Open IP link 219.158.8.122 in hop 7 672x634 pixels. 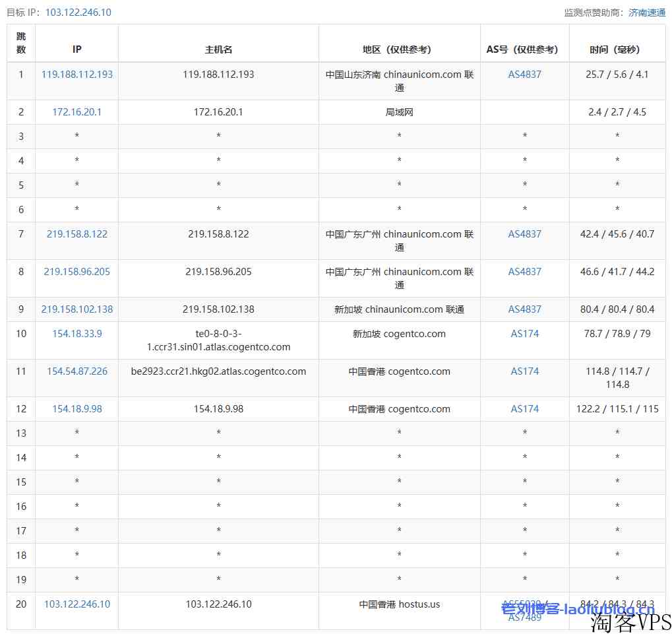(x=77, y=234)
